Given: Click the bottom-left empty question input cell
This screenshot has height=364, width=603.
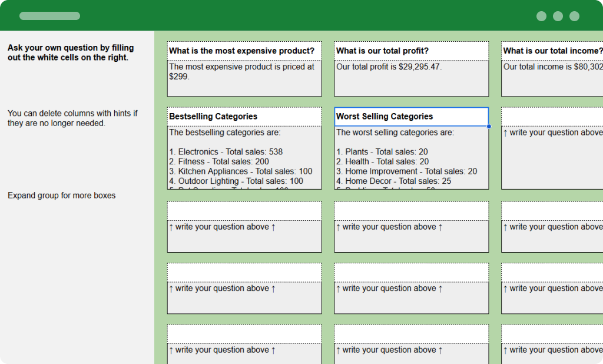Looking at the screenshot, I should coord(244,333).
